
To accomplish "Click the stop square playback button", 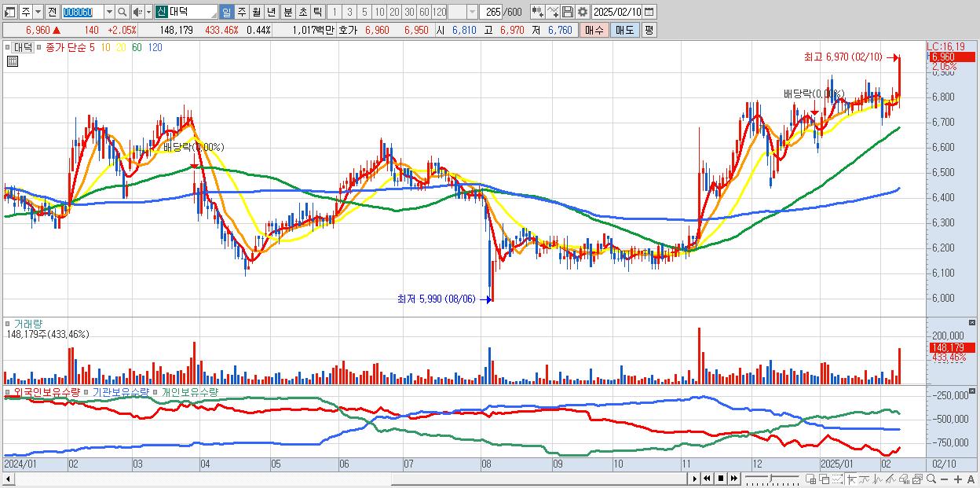I will pyautogui.click(x=721, y=479).
